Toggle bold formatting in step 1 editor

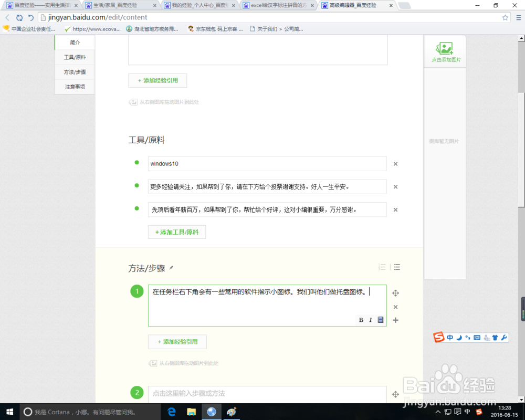point(361,320)
